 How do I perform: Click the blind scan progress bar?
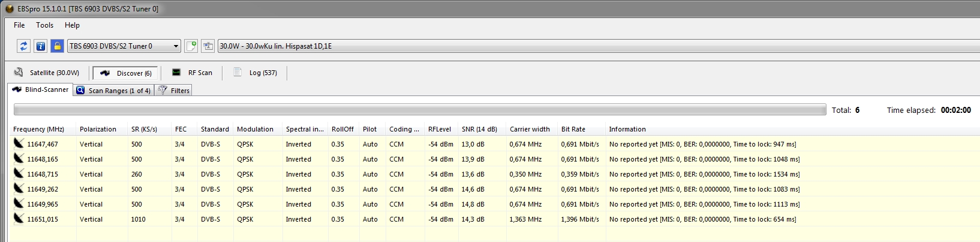(419, 110)
